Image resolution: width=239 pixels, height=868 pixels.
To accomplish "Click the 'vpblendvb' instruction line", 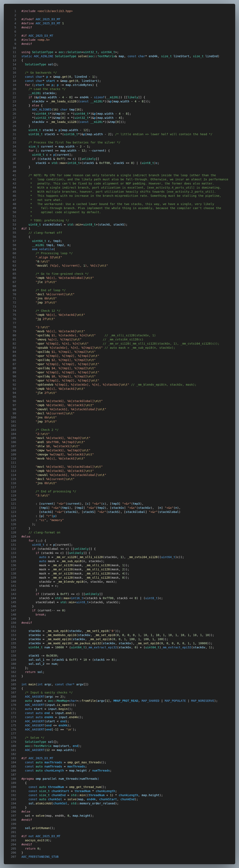I will (116, 385).
